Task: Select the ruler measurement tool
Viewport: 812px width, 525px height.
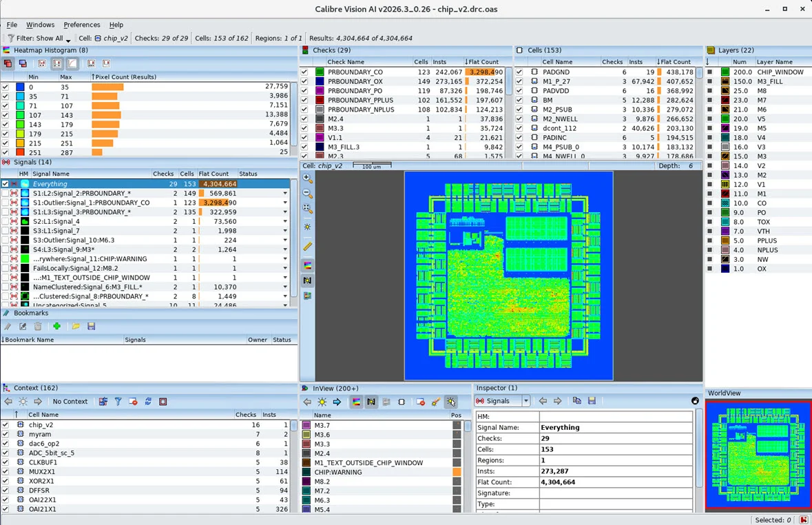Action: click(x=307, y=246)
